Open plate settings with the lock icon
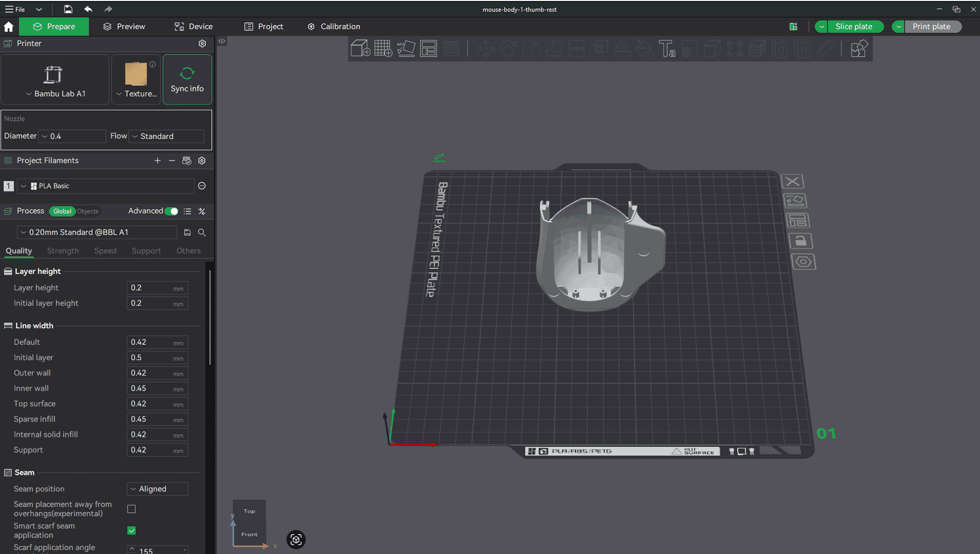980x554 pixels. pyautogui.click(x=801, y=241)
